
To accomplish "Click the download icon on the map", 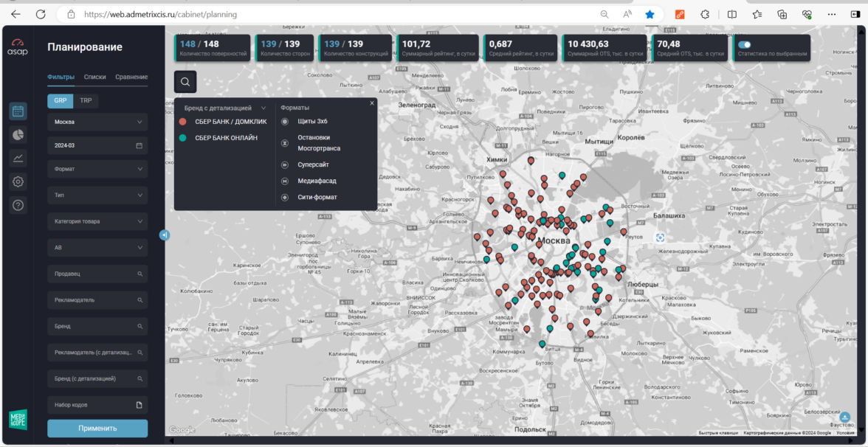I will 845,417.
